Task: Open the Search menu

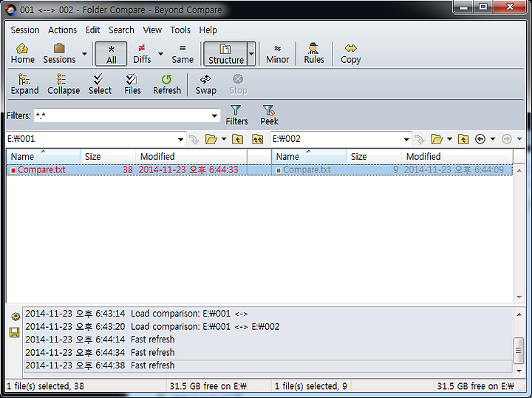Action: tap(121, 30)
